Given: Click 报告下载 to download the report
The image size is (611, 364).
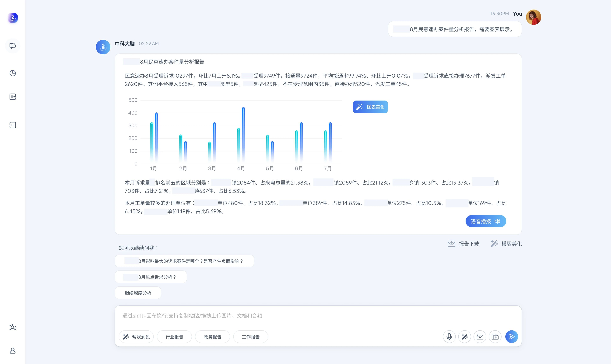Looking at the screenshot, I should click(463, 244).
